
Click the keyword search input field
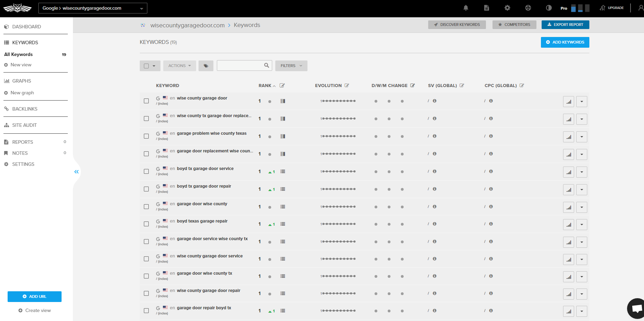(x=240, y=66)
